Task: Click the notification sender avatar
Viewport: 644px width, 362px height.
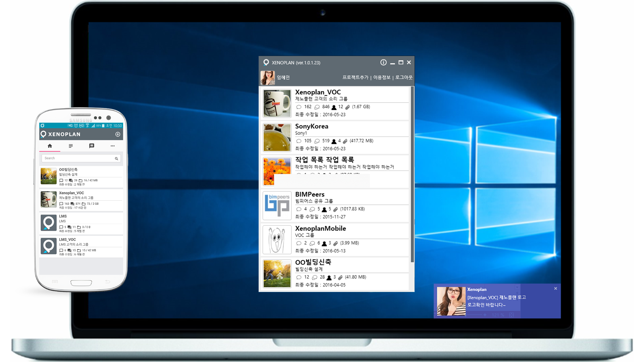Action: (451, 301)
